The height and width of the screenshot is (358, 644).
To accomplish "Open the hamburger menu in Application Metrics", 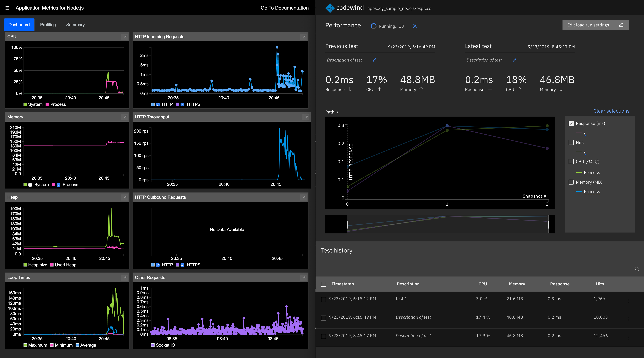I will [8, 8].
